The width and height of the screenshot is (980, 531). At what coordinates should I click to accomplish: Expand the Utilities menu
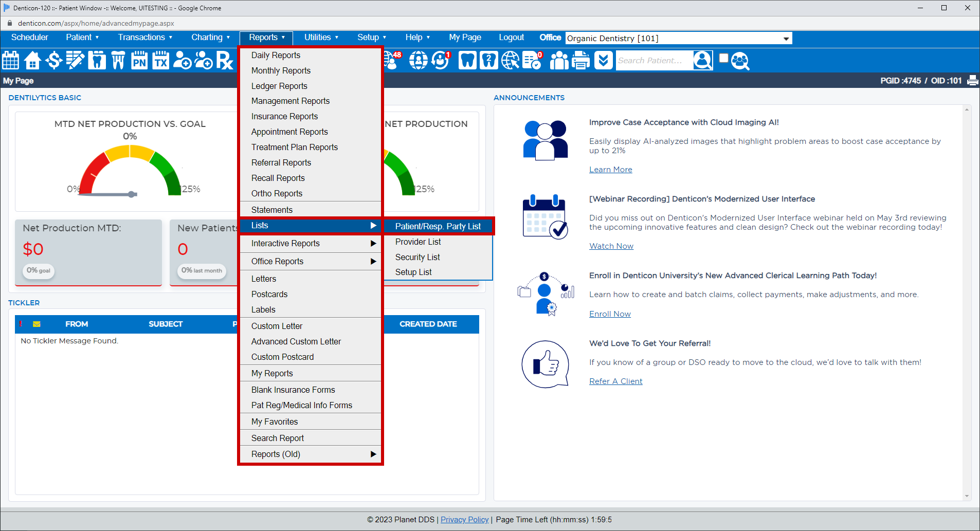click(321, 37)
